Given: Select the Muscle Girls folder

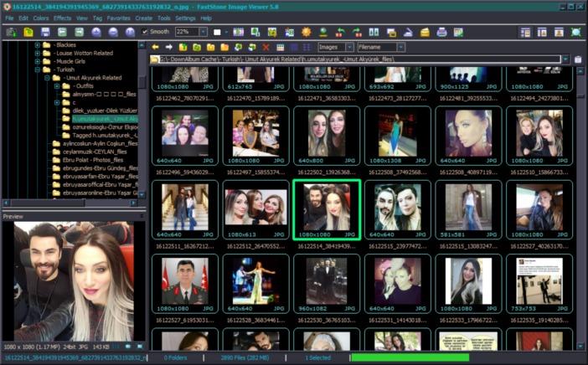Looking at the screenshot, I should click(x=70, y=61).
